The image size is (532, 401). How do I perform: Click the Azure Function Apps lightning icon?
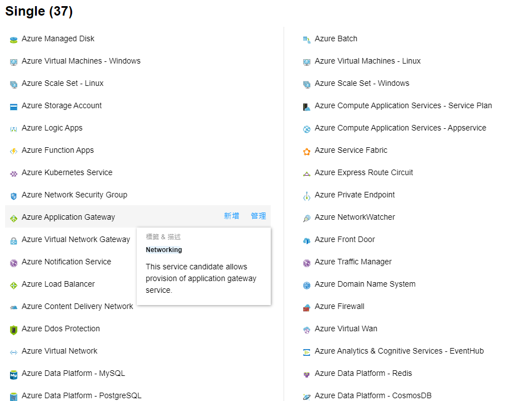click(x=13, y=152)
